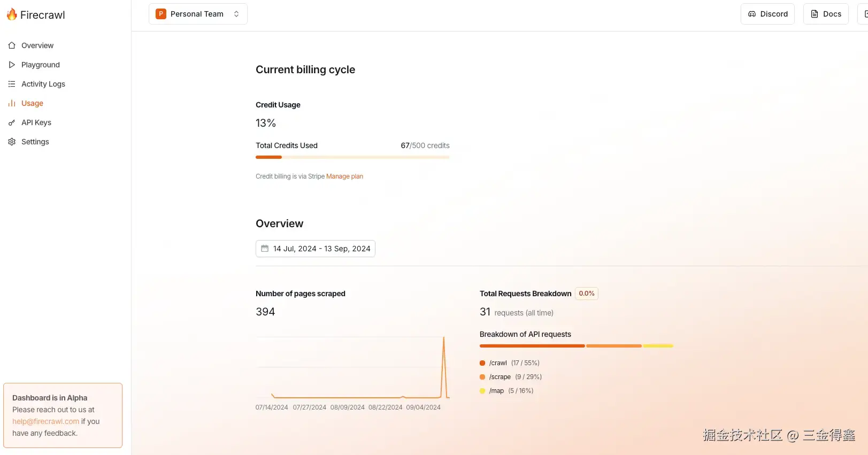This screenshot has height=455, width=868.
Task: Open the Playground menu item
Action: (41, 65)
